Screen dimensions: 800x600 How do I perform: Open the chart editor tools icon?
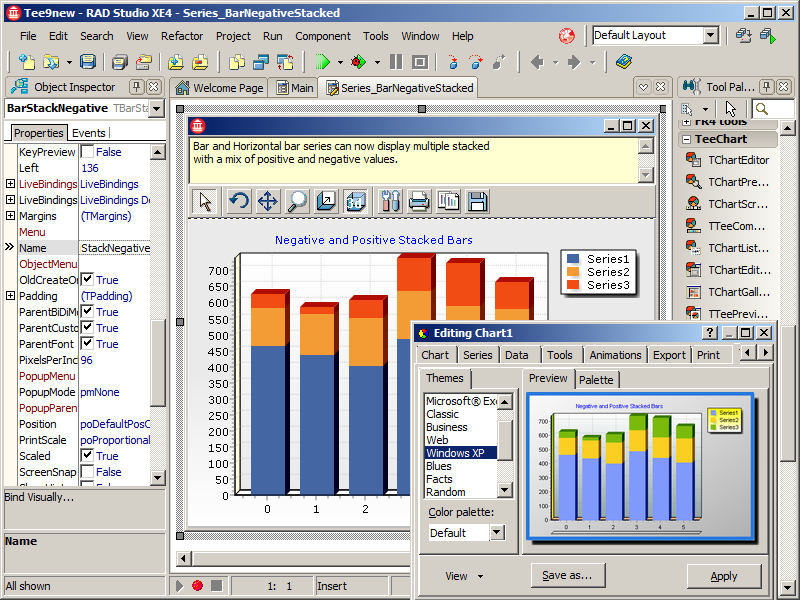(390, 202)
